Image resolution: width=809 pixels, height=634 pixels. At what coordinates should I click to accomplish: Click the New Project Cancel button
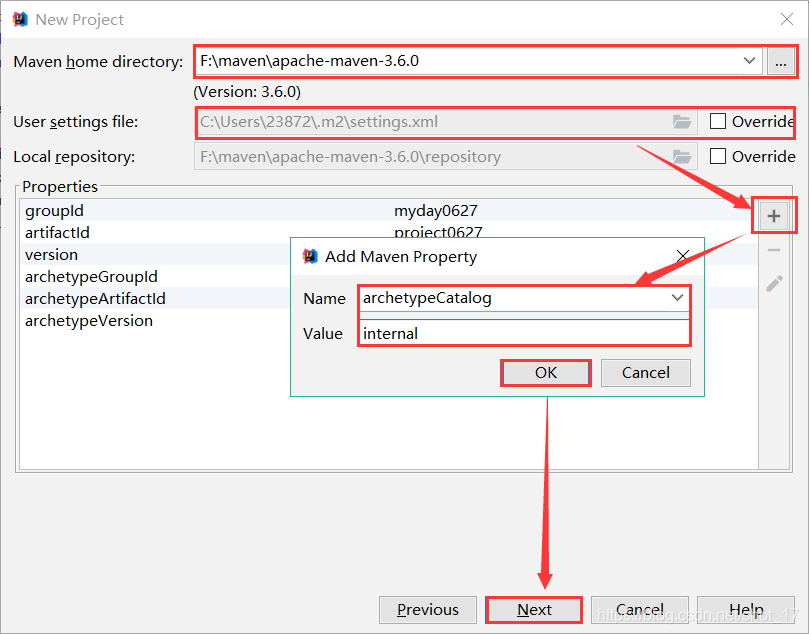[640, 610]
